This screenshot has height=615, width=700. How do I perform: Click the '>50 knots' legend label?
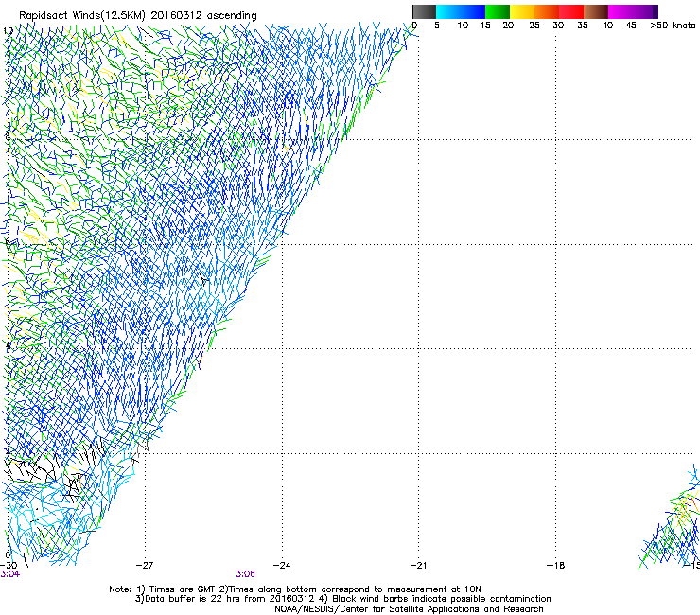click(x=673, y=26)
